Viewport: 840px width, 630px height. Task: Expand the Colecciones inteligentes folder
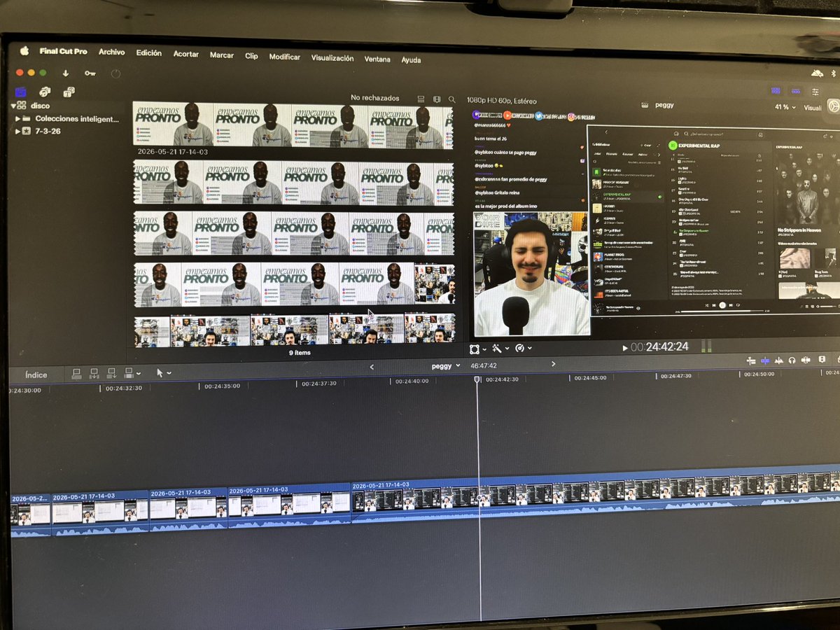pos(18,119)
